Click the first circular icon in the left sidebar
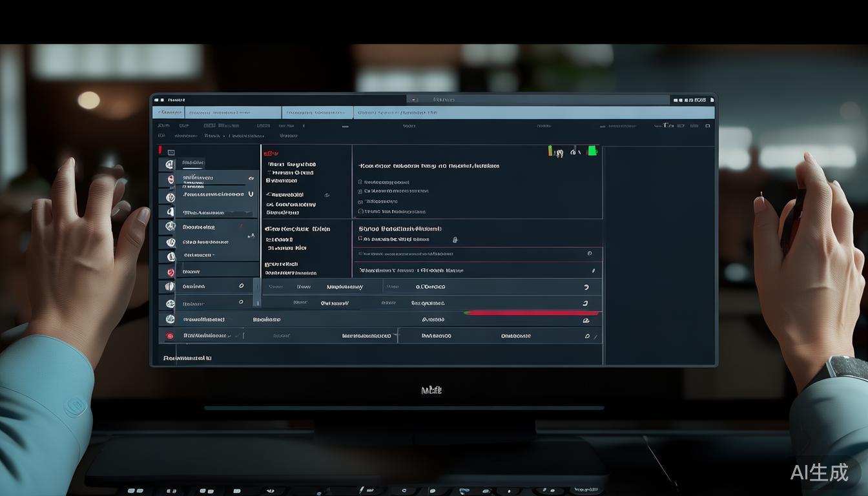The width and height of the screenshot is (868, 496). [170, 165]
